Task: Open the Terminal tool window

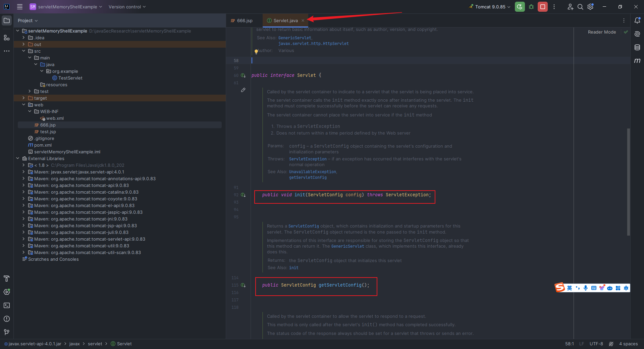Action: pos(7,305)
